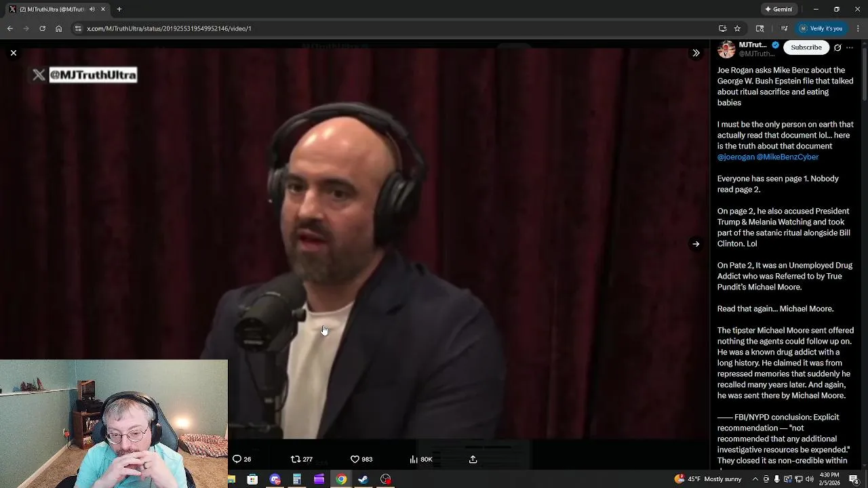Open a new browser tab
868x488 pixels.
click(x=119, y=9)
